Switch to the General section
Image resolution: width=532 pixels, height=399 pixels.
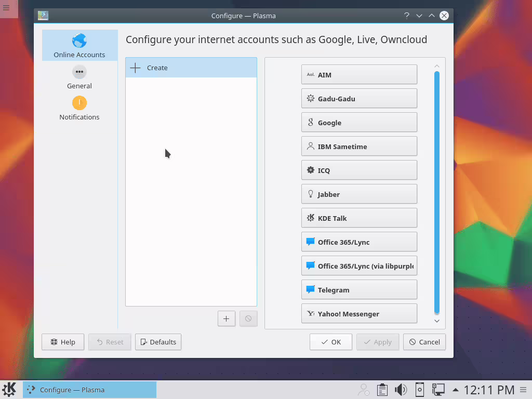pos(79,77)
